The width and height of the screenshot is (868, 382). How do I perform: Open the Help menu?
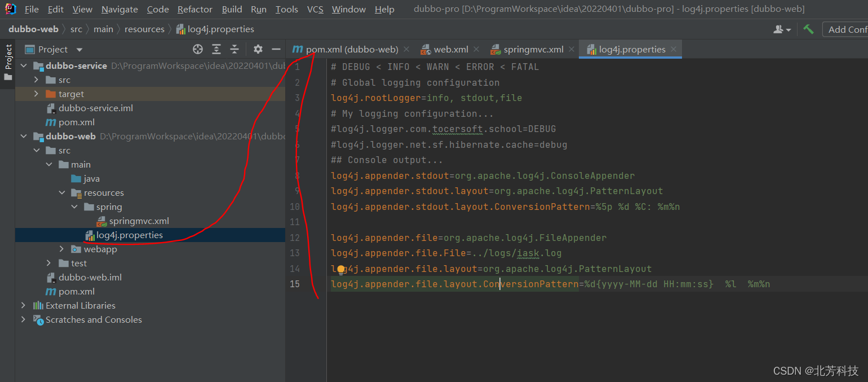point(384,10)
